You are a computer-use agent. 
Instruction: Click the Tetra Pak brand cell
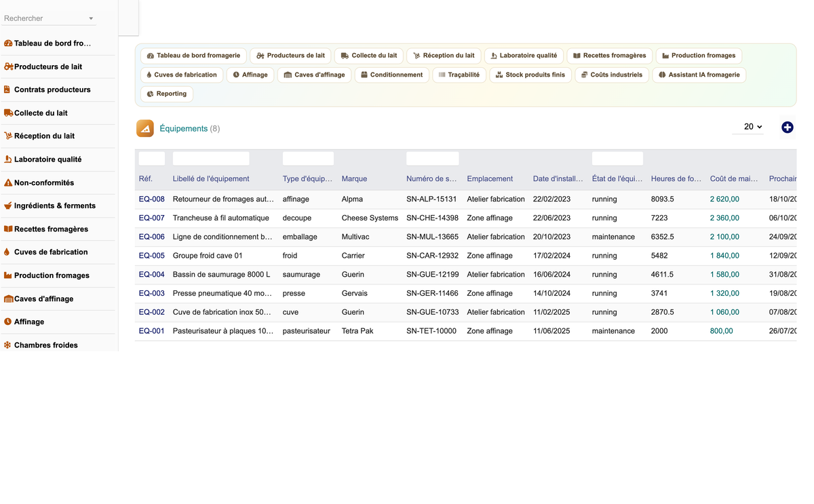[357, 331]
